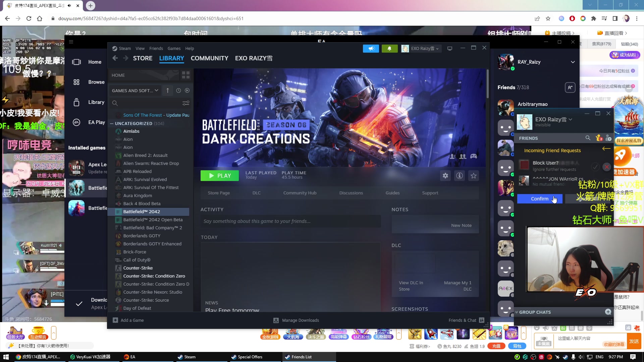Click the game info circle icon
644x362 pixels.
point(459,176)
